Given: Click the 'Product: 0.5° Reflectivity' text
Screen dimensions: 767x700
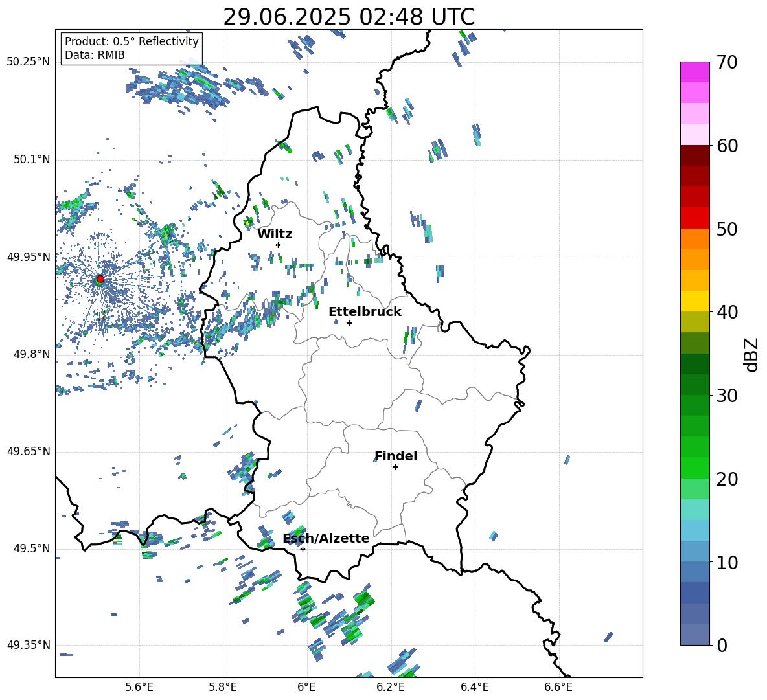Looking at the screenshot, I should click(x=132, y=41).
